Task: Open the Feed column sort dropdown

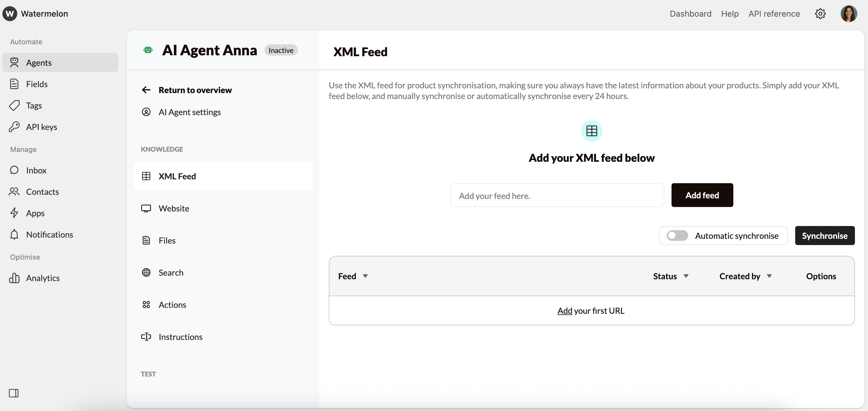Action: click(365, 276)
